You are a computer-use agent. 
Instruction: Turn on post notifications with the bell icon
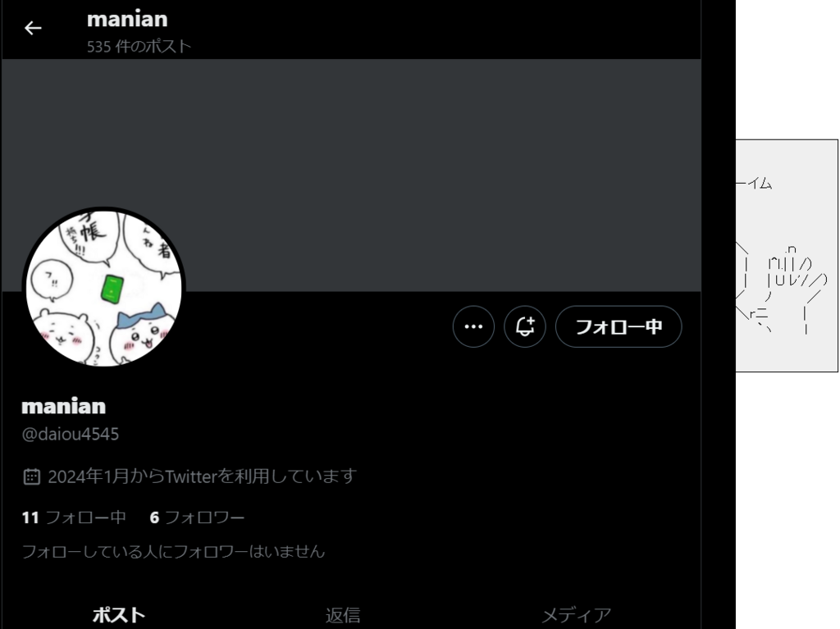click(525, 327)
